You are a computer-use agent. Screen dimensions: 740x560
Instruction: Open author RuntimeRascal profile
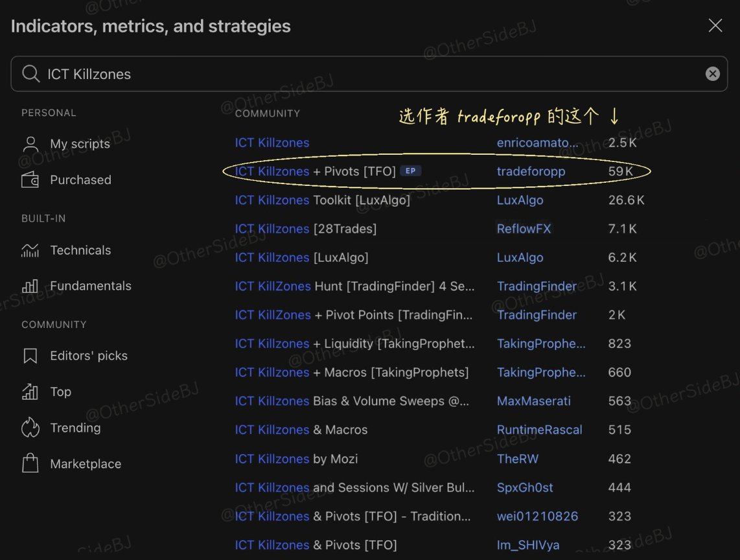point(539,430)
